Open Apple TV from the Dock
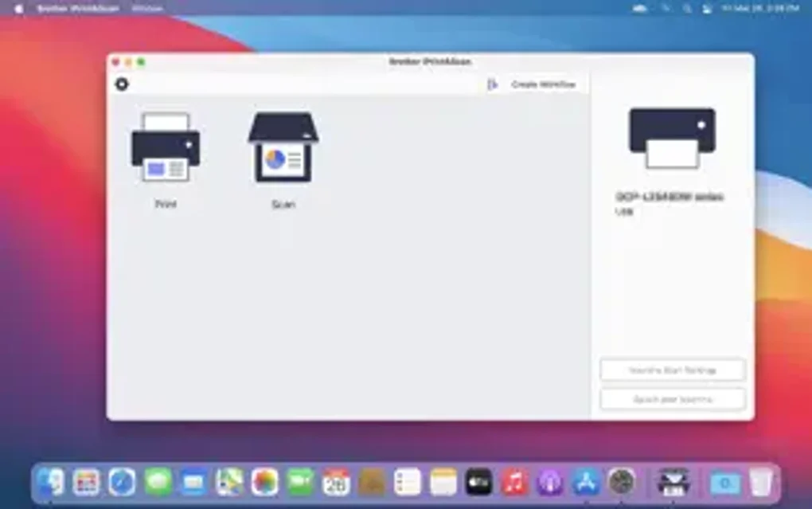The height and width of the screenshot is (509, 812). click(x=479, y=482)
